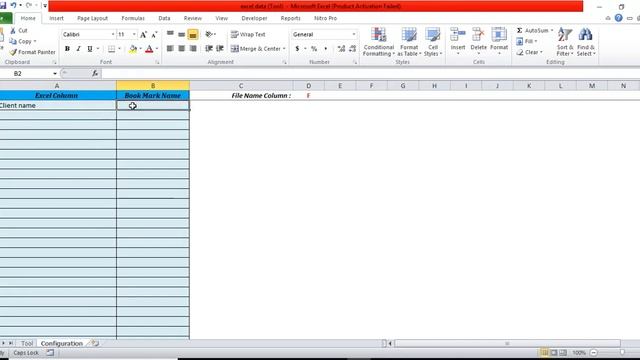Toggle align text left
Viewport: 640px width, 360px height.
point(170,49)
